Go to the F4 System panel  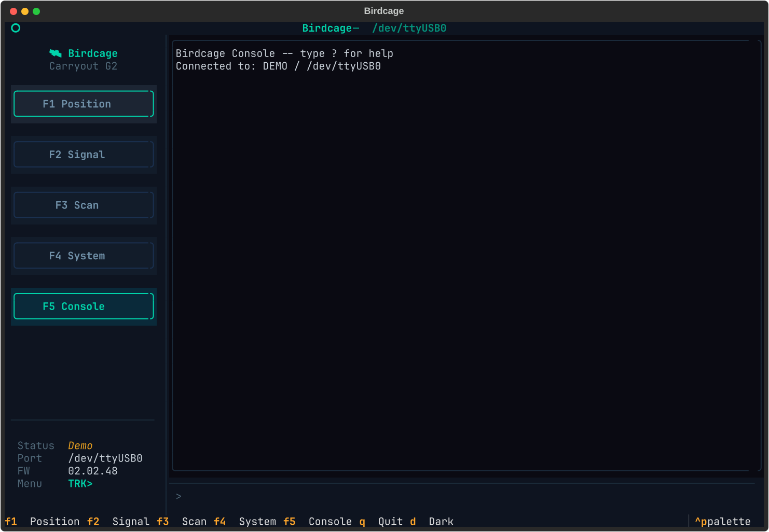(x=84, y=256)
